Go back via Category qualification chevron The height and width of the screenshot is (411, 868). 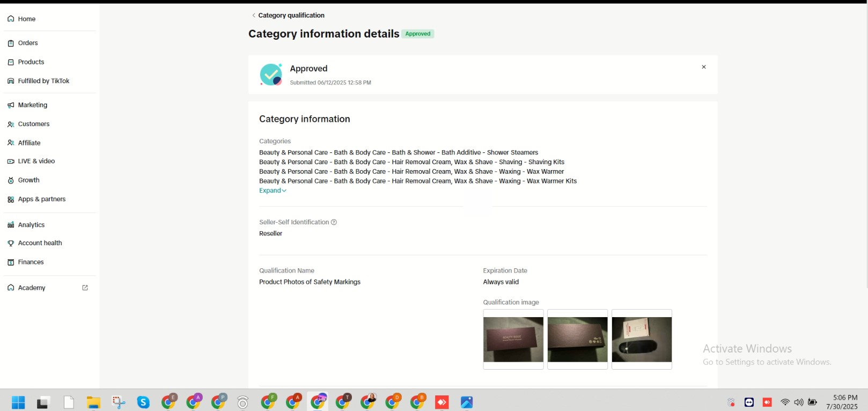point(254,16)
